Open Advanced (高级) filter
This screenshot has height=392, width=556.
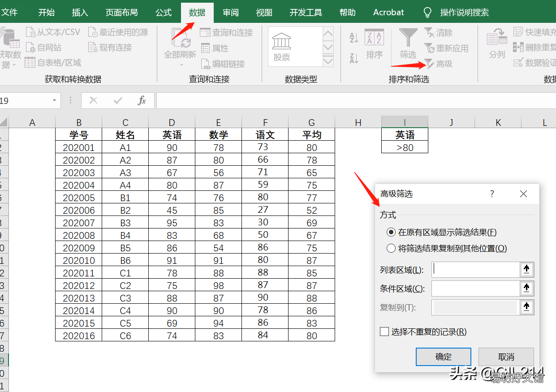point(438,64)
